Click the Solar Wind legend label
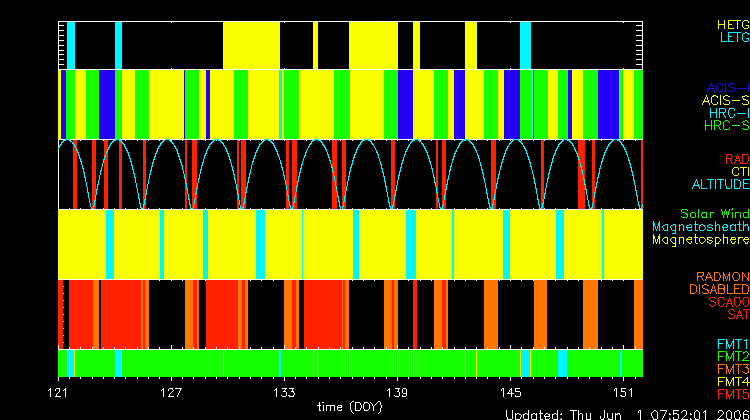The width and height of the screenshot is (750, 420). click(714, 214)
